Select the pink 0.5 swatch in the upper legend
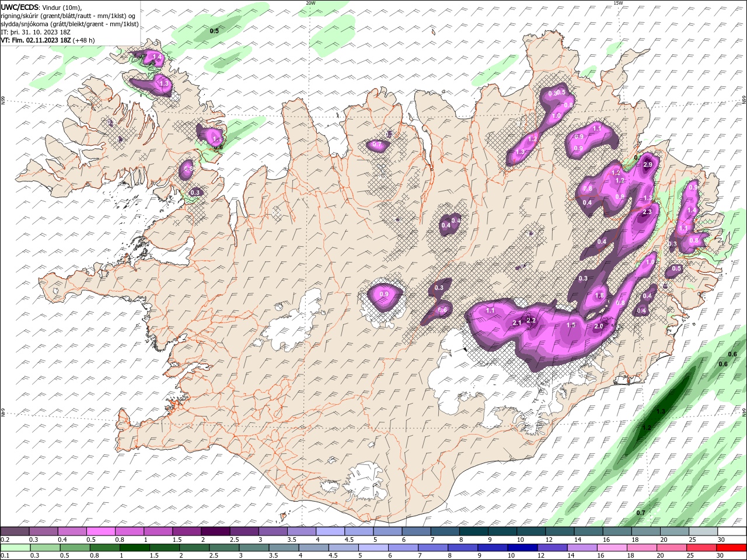747x560 pixels. pyautogui.click(x=100, y=531)
